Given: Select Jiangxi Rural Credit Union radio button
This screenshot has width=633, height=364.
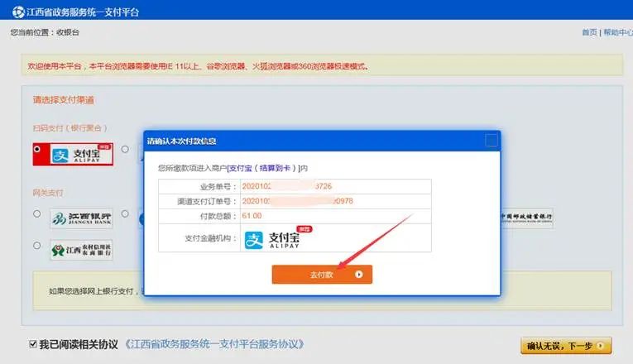Looking at the screenshot, I should pos(37,246).
